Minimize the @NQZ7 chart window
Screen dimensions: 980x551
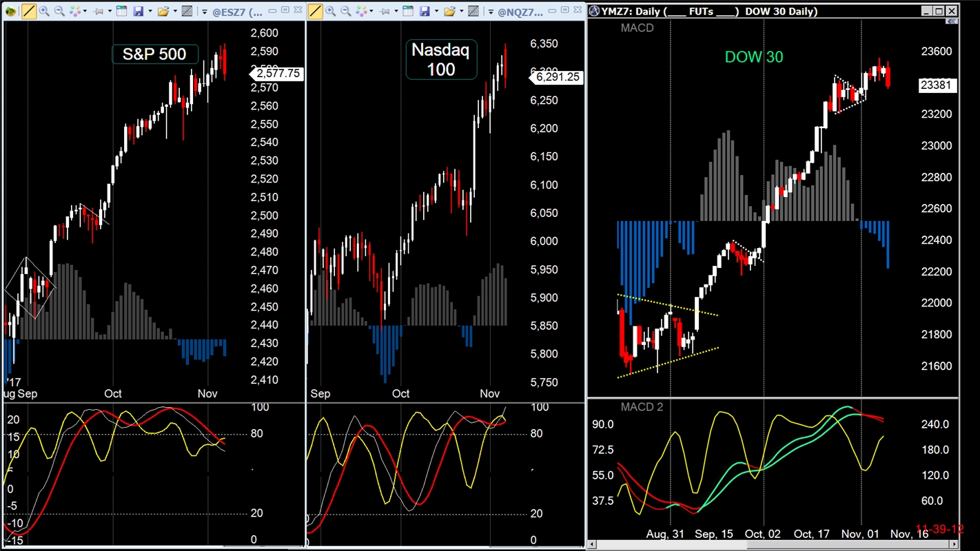coord(552,10)
